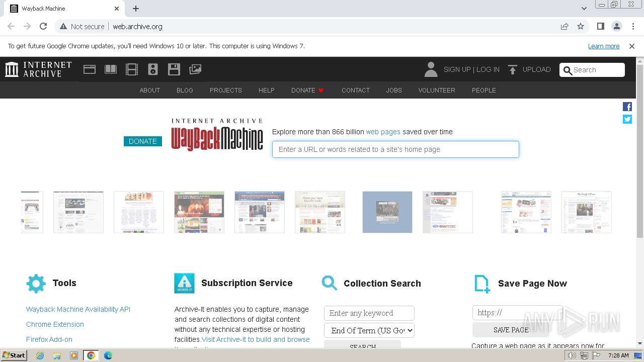
Task: Focus the Wayback URL search field
Action: [x=395, y=149]
